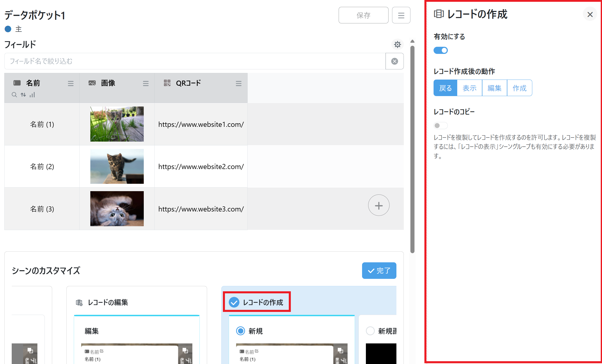Clear the field name filter box

[394, 61]
